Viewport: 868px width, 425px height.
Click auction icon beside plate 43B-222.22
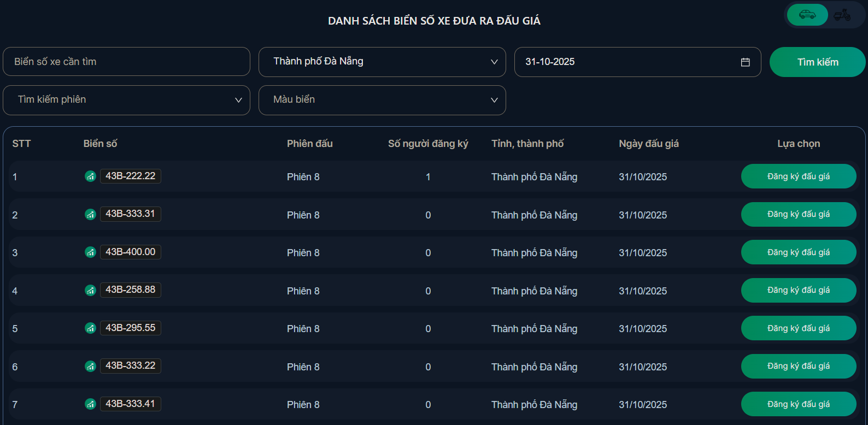(x=90, y=176)
